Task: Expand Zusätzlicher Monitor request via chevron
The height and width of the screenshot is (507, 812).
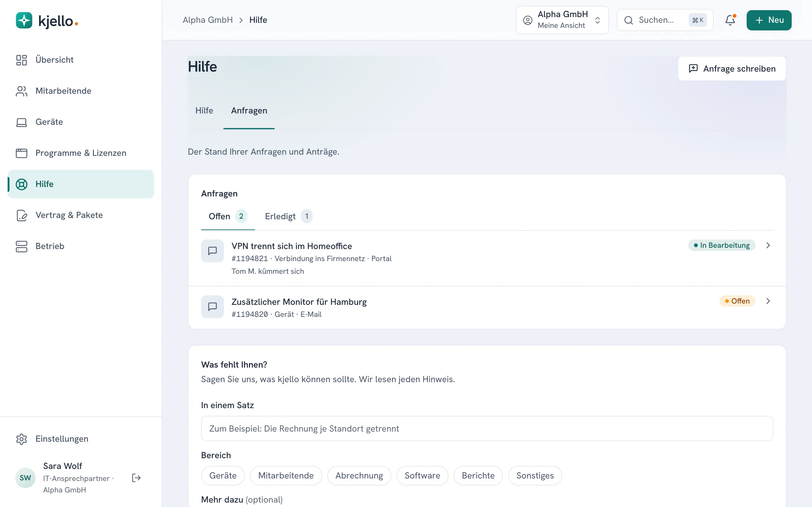Action: click(x=768, y=301)
